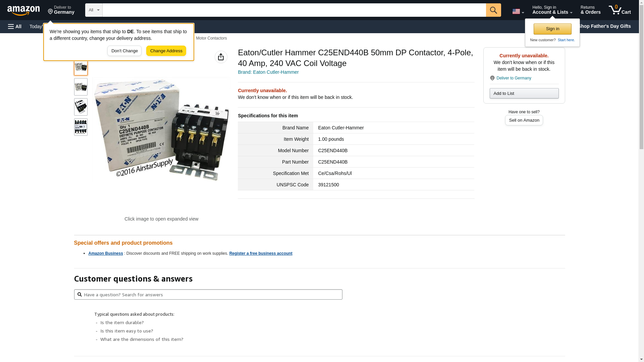
Task: Click the Change Address button
Action: coord(166,51)
